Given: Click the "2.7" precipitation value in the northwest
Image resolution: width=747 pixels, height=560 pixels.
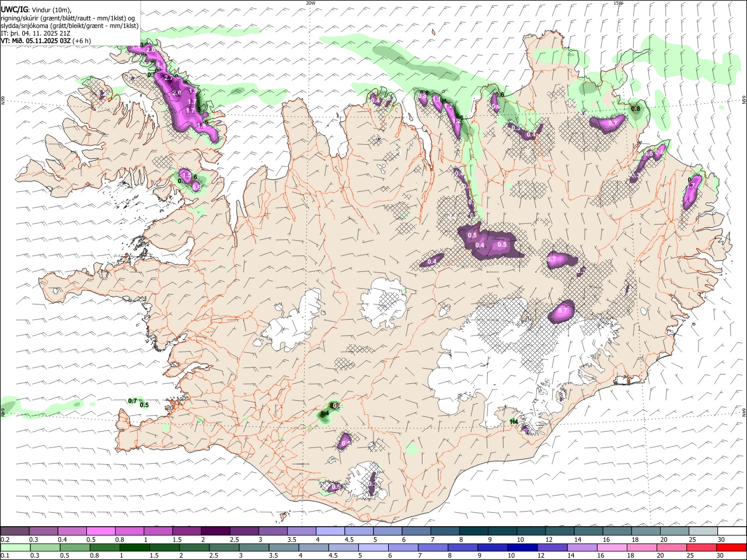Looking at the screenshot, I should [170, 78].
